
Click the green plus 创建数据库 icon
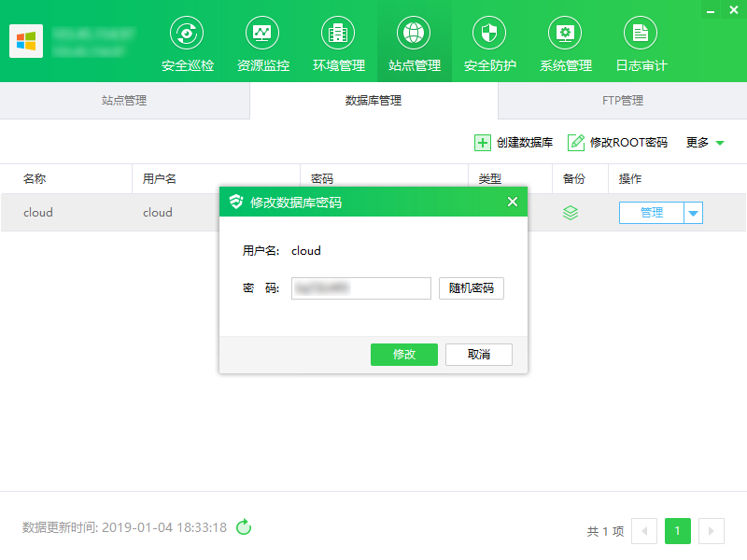[482, 143]
